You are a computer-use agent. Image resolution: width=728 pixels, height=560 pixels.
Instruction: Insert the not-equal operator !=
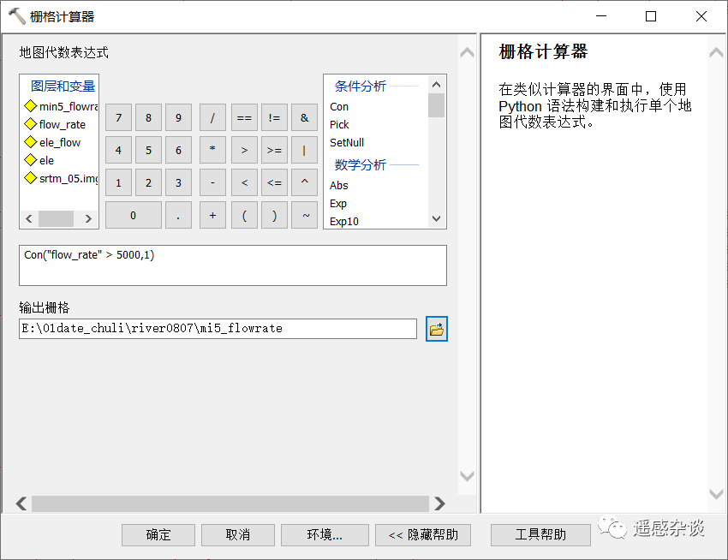[x=274, y=117]
